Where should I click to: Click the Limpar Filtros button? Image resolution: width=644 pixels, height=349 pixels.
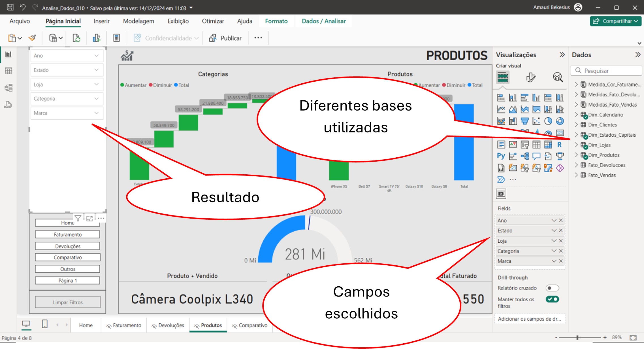[x=68, y=302]
